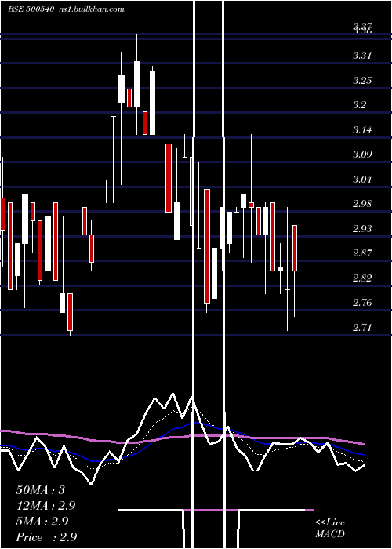Click the 50MA : 3 readout

tap(41, 490)
